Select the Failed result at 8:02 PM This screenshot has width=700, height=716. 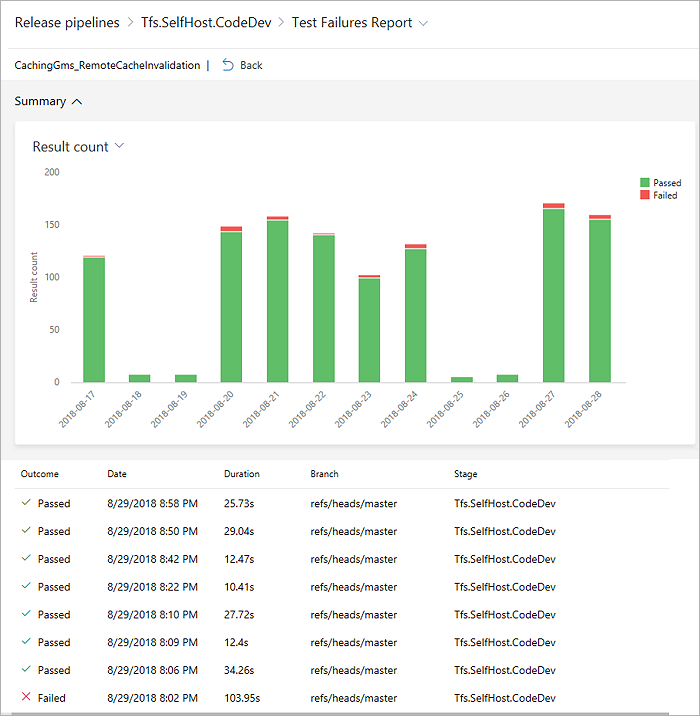[52, 698]
